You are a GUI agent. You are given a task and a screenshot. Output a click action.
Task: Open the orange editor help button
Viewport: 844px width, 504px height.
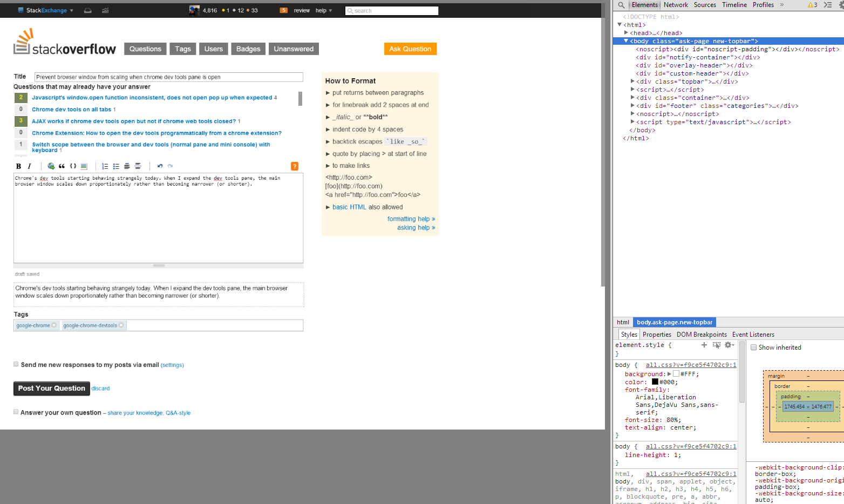pyautogui.click(x=295, y=166)
